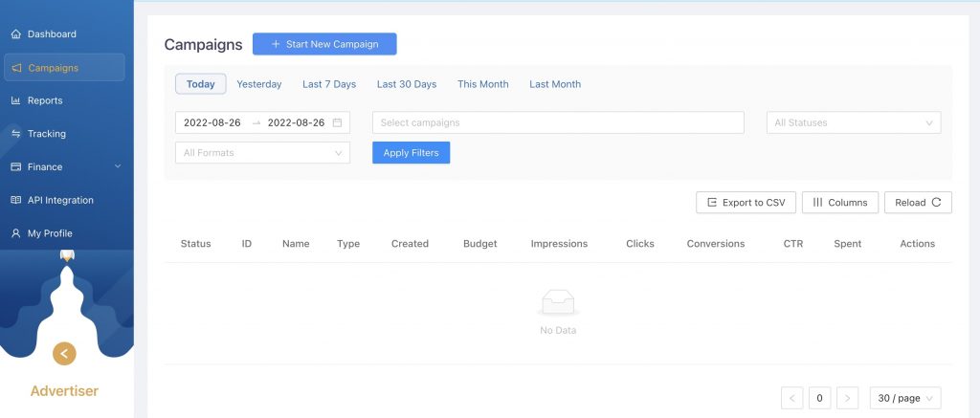This screenshot has width=980, height=418.
Task: Change the 30 / page size selector
Action: point(904,398)
